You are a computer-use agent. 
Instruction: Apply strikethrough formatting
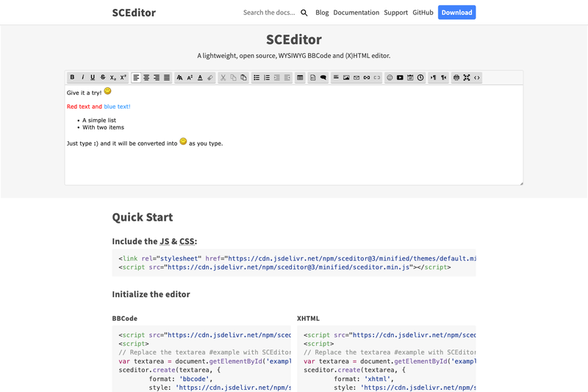pyautogui.click(x=103, y=77)
